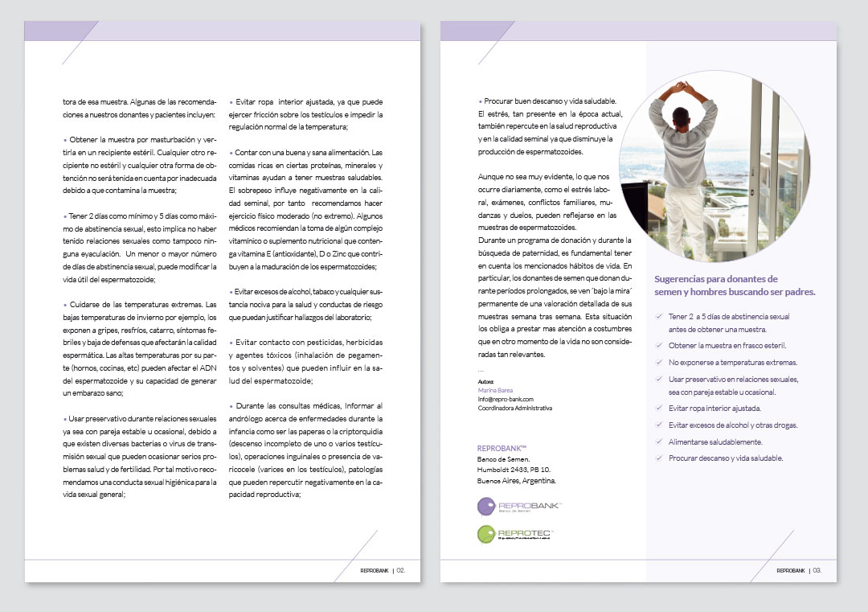Image resolution: width=868 pixels, height=612 pixels.
Task: Click the green REPROTEC logo circle
Action: coord(487,534)
